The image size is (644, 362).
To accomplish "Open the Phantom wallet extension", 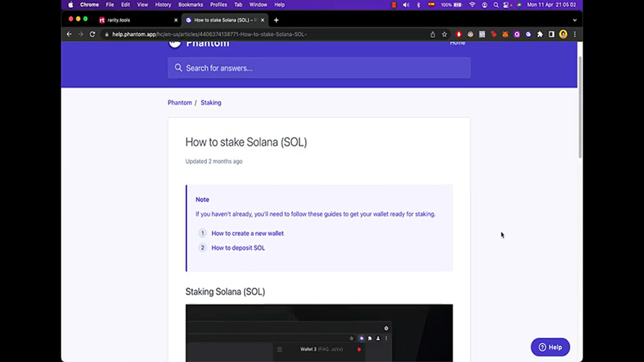I will pyautogui.click(x=528, y=34).
